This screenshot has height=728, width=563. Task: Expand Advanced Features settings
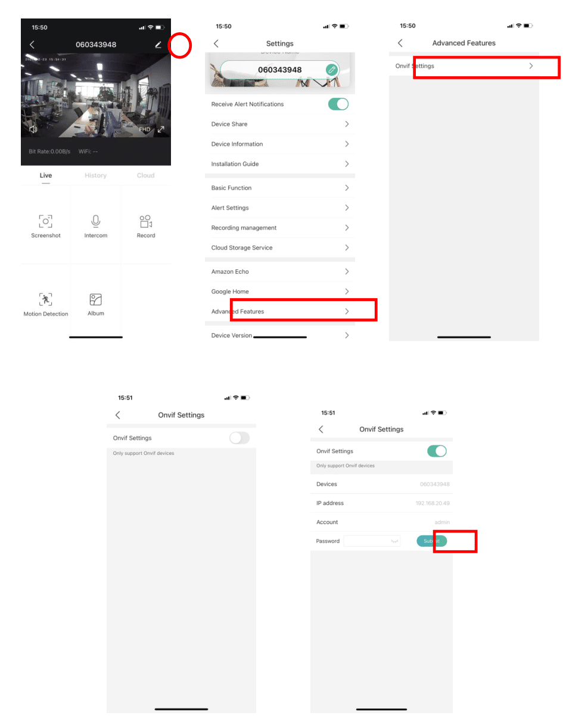pyautogui.click(x=346, y=311)
